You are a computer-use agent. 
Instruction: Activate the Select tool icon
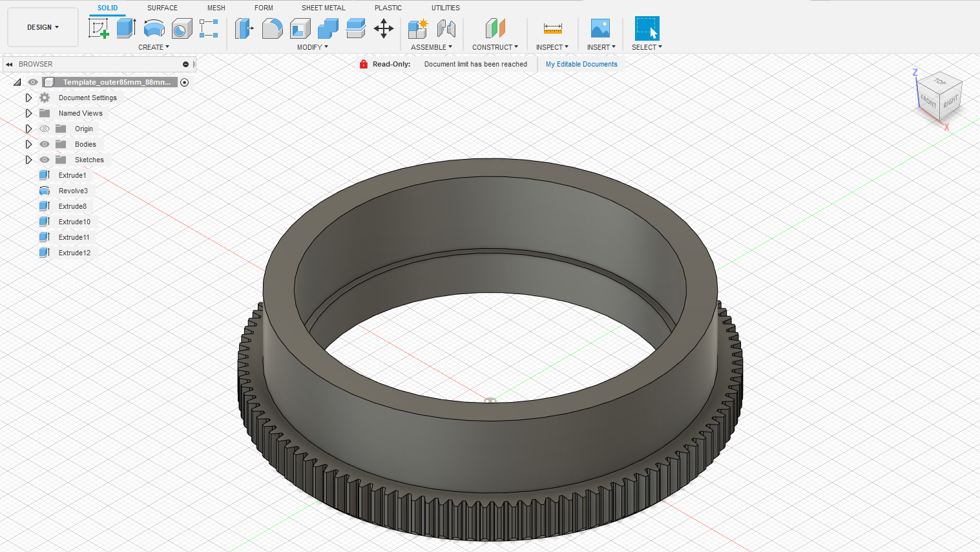pos(647,28)
